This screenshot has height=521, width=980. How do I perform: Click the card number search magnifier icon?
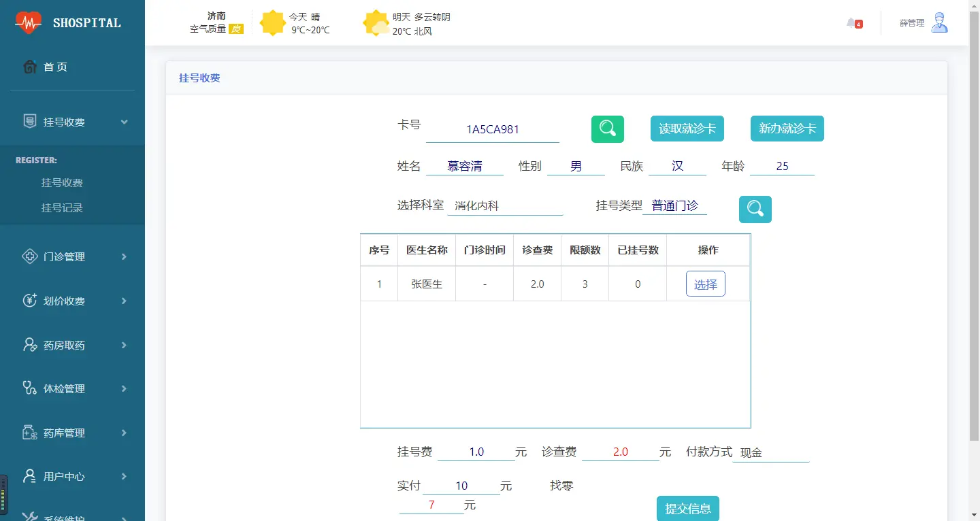pyautogui.click(x=607, y=129)
